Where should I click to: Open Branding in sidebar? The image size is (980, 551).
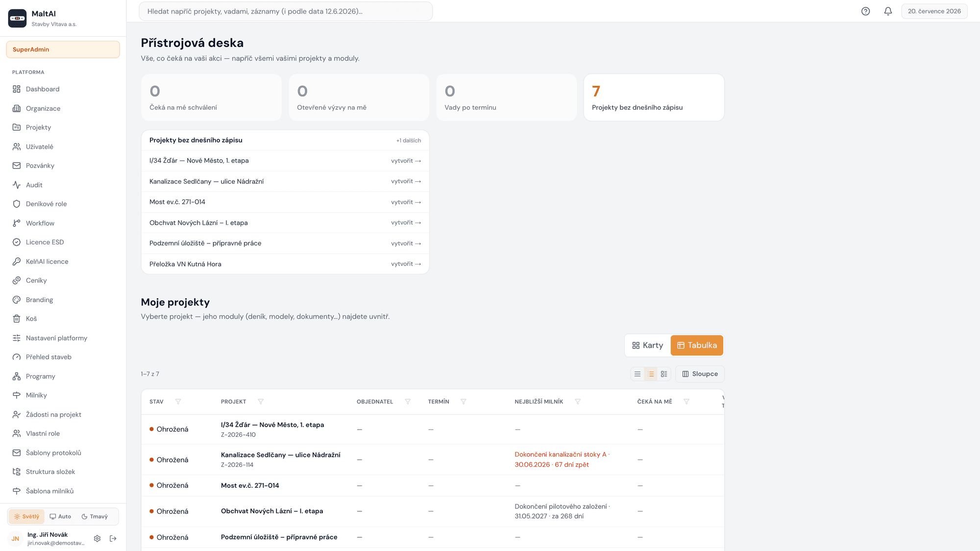pyautogui.click(x=63, y=300)
